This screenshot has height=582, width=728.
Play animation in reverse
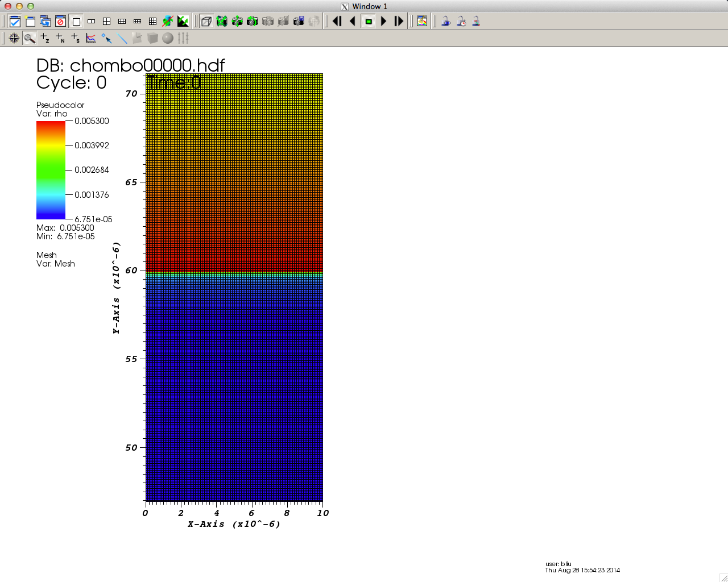(x=353, y=22)
